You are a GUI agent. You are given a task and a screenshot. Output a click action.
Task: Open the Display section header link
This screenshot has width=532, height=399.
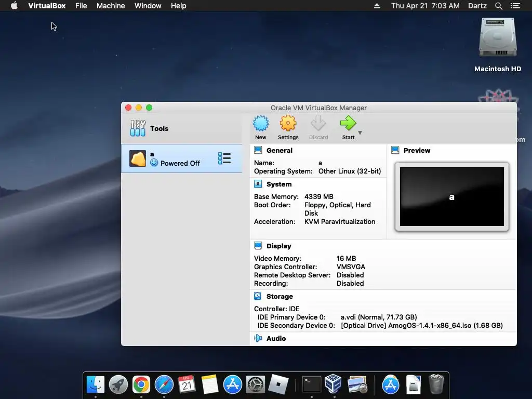(278, 246)
